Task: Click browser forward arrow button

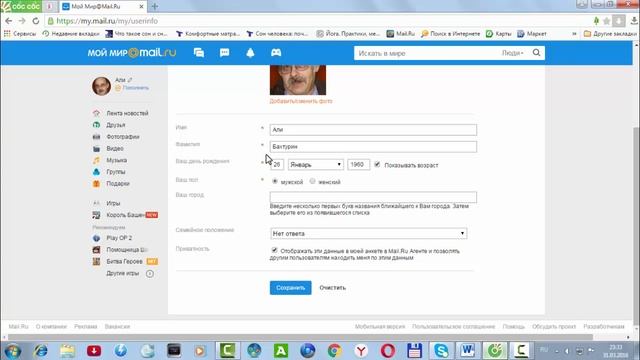Action: click(22, 21)
